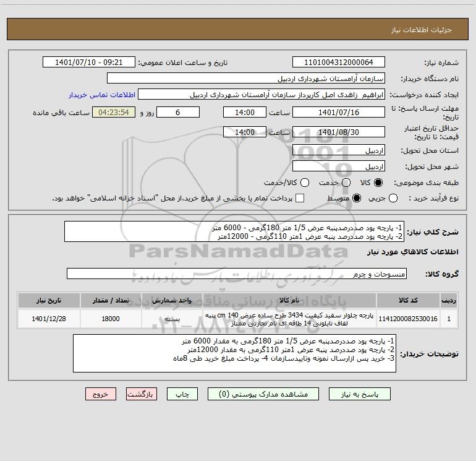Screen dimensions: 476x461
Task: Click the need number field 1101004312000064
Action: click(x=339, y=62)
